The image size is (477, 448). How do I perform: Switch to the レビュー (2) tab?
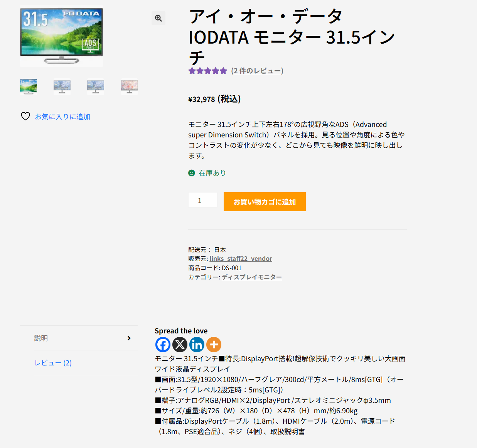pos(53,363)
